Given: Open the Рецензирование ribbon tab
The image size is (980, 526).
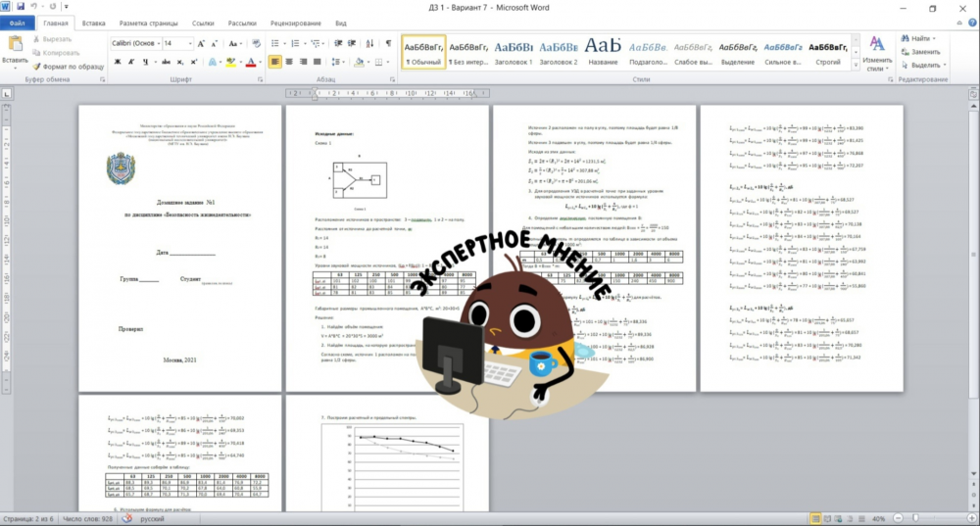Looking at the screenshot, I should (x=296, y=23).
